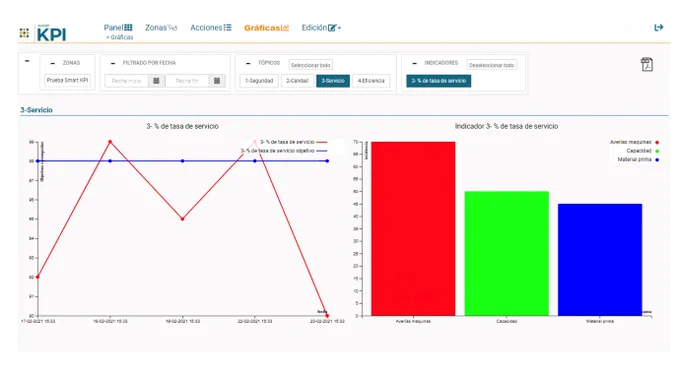Image resolution: width=680 pixels, height=374 pixels.
Task: Open the calendar for Fecha fin
Action: [217, 81]
